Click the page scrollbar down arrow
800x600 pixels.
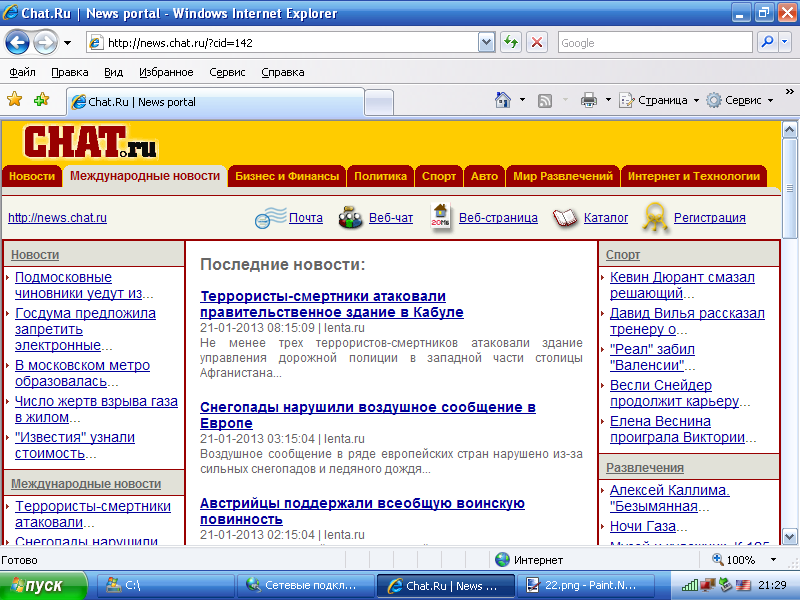point(790,537)
